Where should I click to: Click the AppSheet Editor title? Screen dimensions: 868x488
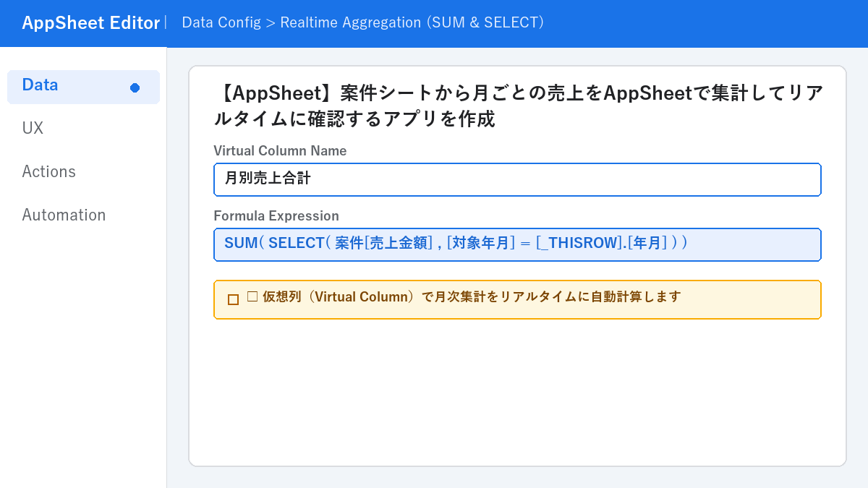click(x=90, y=23)
